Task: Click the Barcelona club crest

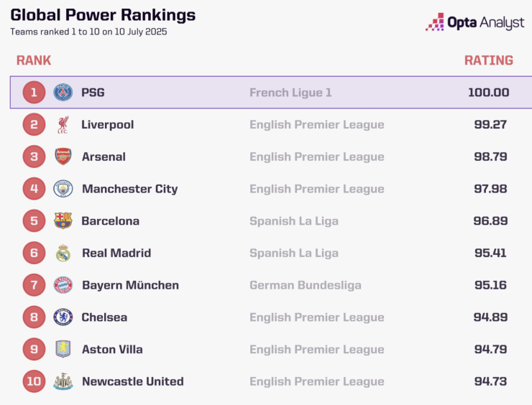Action: tap(63, 220)
